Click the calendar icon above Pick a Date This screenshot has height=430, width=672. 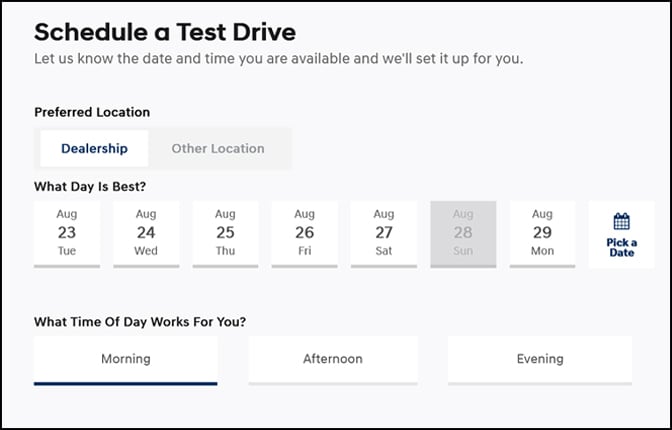pyautogui.click(x=621, y=222)
